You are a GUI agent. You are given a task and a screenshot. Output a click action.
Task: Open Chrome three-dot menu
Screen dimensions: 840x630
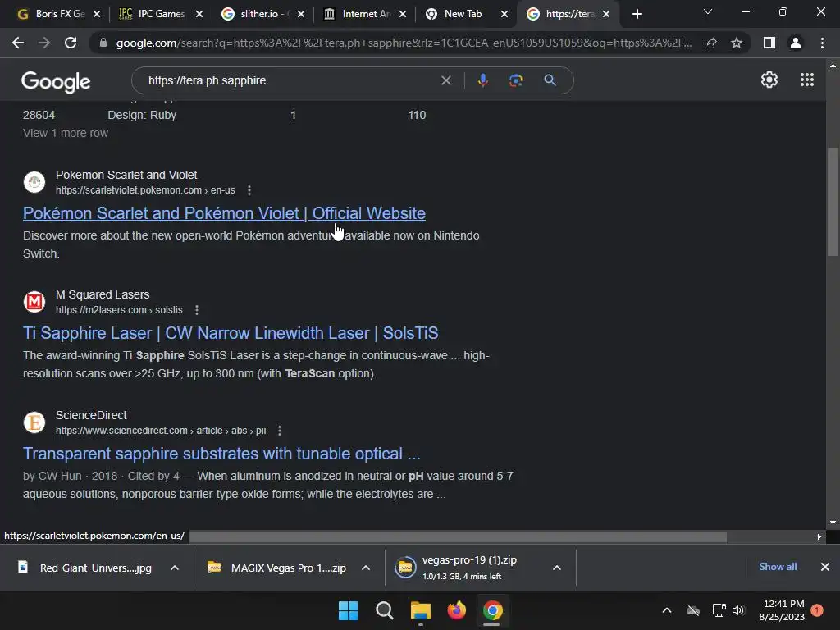pos(822,43)
